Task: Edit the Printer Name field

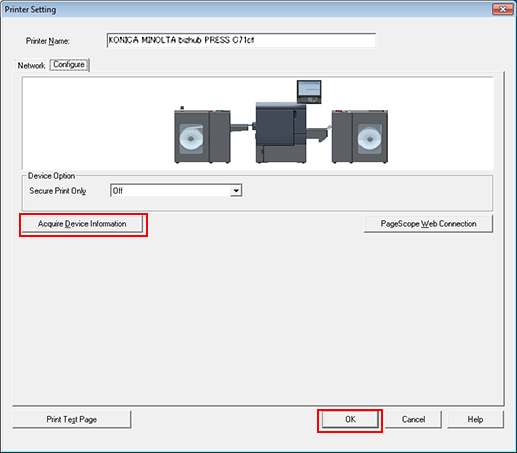Action: 241,40
